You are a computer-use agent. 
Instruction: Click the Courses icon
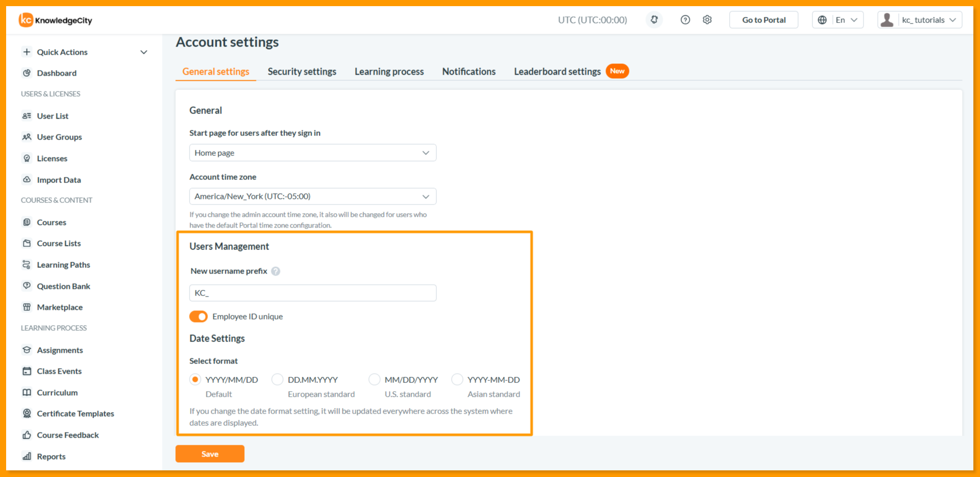[27, 222]
